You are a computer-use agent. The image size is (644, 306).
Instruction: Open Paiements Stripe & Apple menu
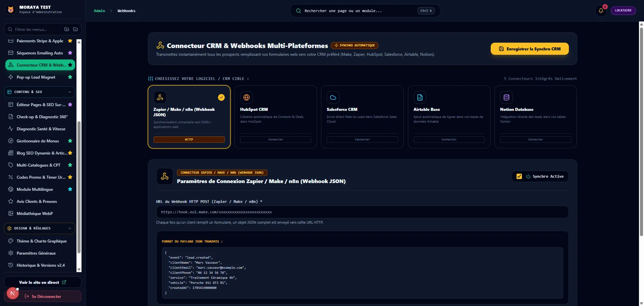pyautogui.click(x=40, y=41)
